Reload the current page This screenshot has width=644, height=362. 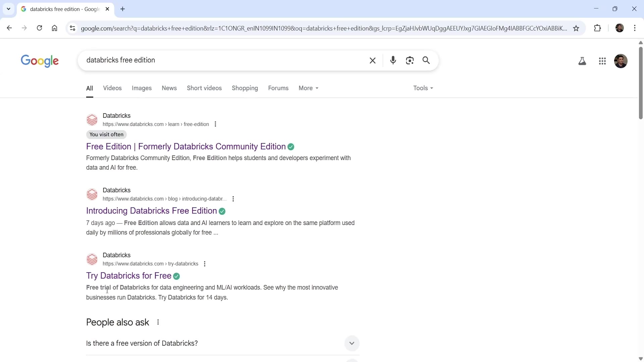click(x=40, y=28)
